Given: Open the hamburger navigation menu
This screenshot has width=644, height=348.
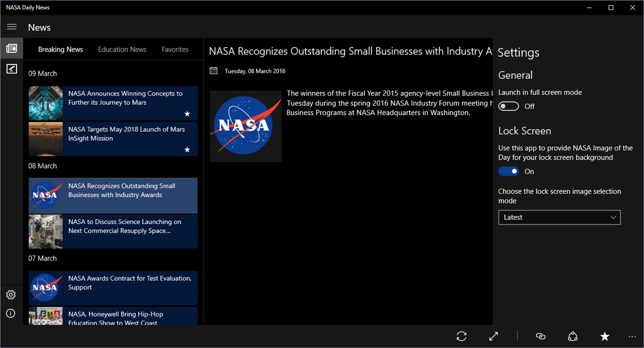Looking at the screenshot, I should [12, 27].
